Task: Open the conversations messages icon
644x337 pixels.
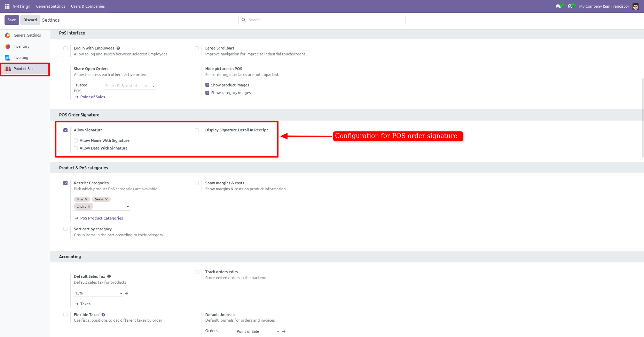Action: click(558, 6)
